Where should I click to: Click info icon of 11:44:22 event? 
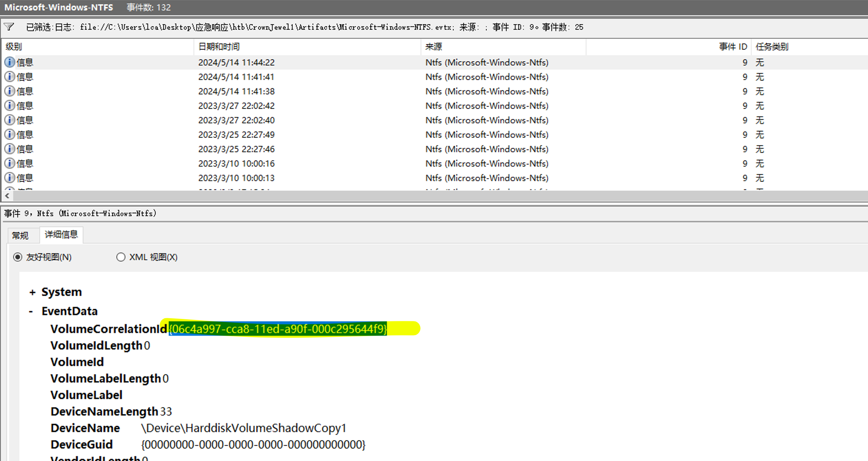(10, 62)
